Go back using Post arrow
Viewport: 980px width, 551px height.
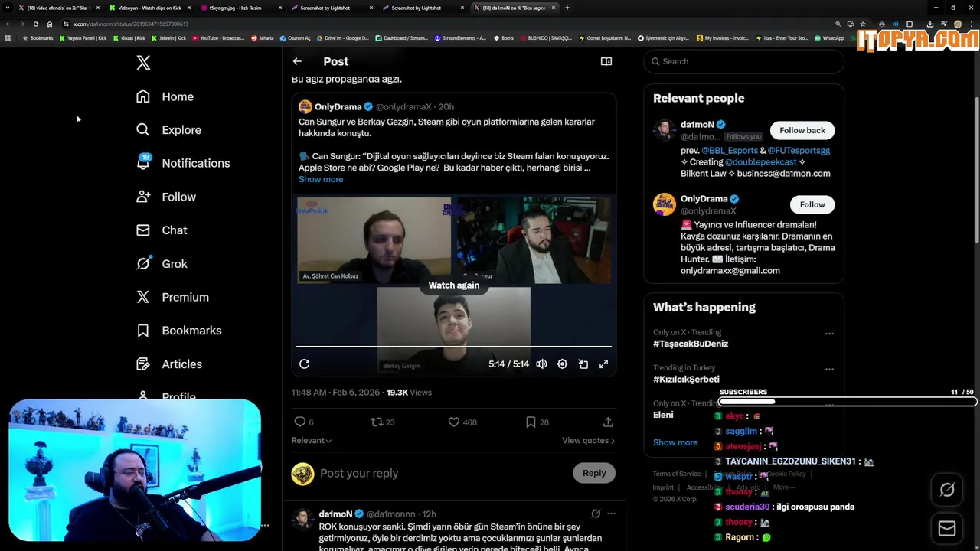point(297,61)
